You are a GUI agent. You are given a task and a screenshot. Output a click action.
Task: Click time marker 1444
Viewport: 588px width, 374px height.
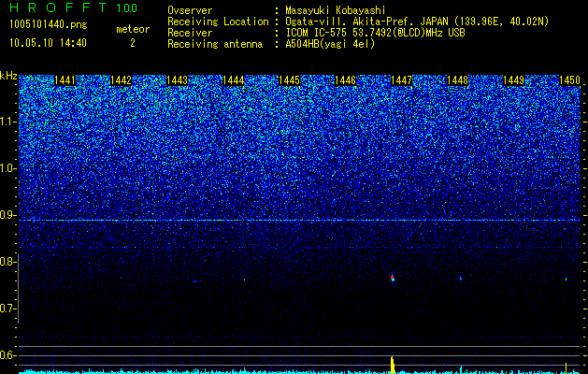point(234,80)
